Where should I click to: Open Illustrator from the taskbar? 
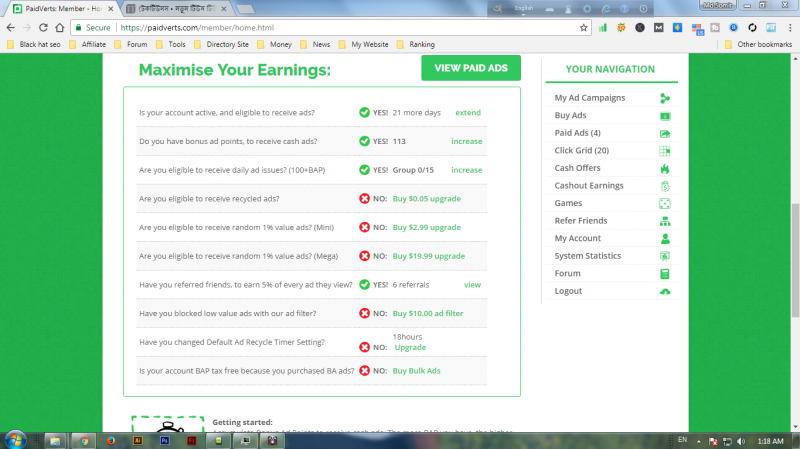[138, 440]
